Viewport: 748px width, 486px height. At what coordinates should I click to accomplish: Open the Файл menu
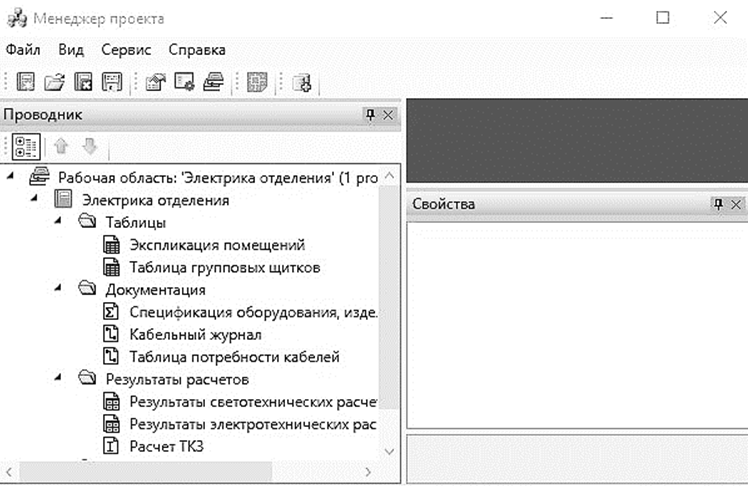22,49
